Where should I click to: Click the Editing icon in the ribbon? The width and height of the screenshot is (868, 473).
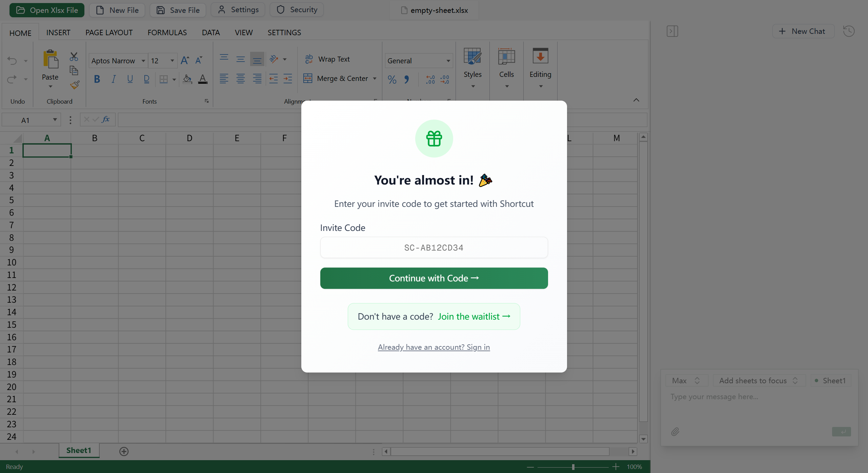(540, 56)
